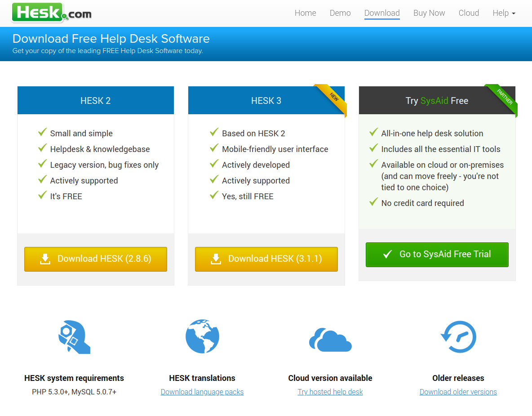
Task: Open the Download older versions link
Action: coord(458,392)
